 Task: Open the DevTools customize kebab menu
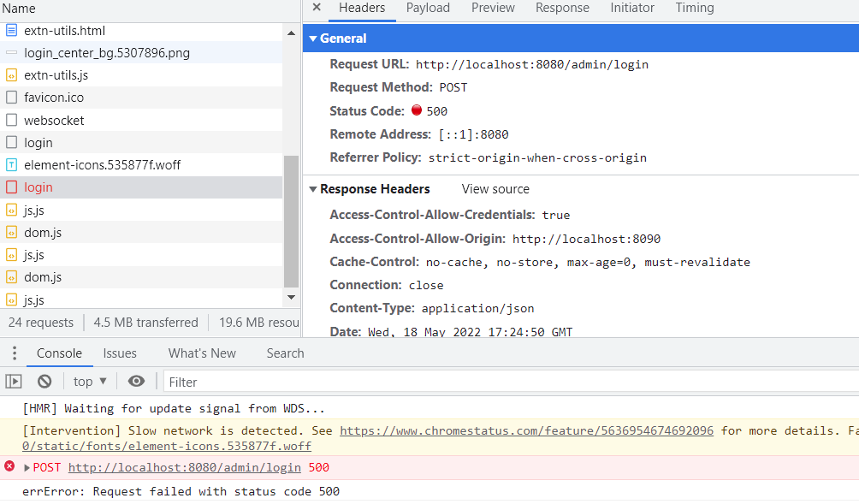(x=14, y=353)
